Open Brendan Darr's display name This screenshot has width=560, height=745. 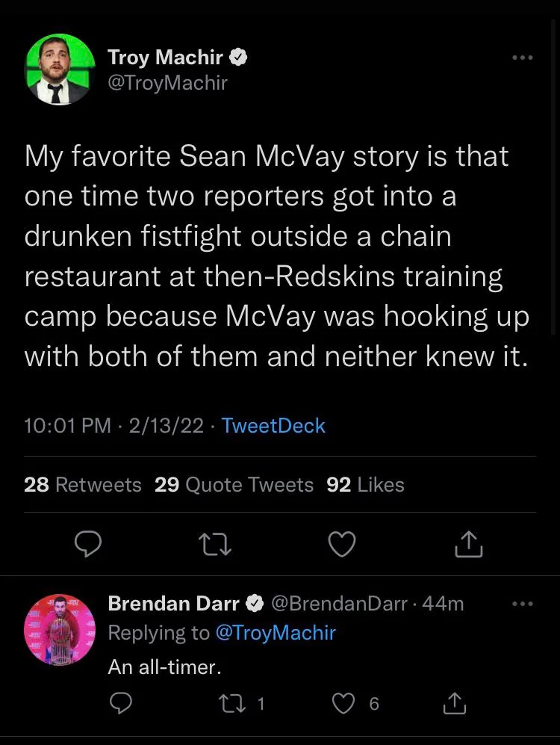tap(173, 603)
